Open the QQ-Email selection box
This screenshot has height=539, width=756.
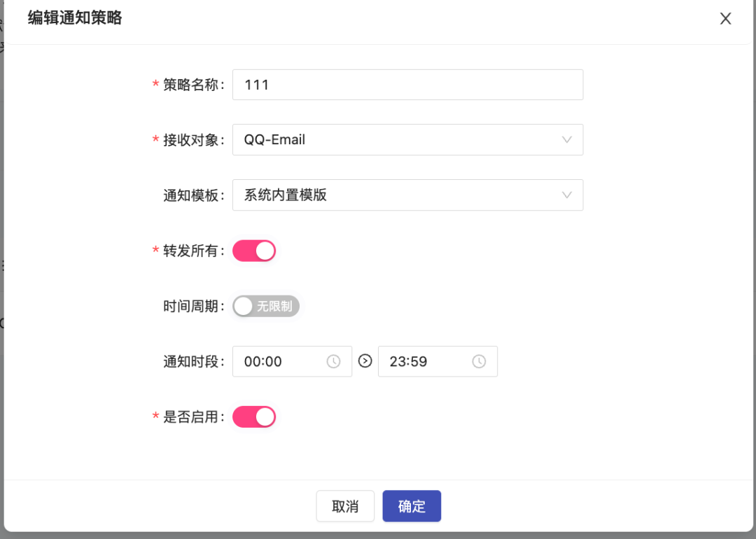(408, 140)
